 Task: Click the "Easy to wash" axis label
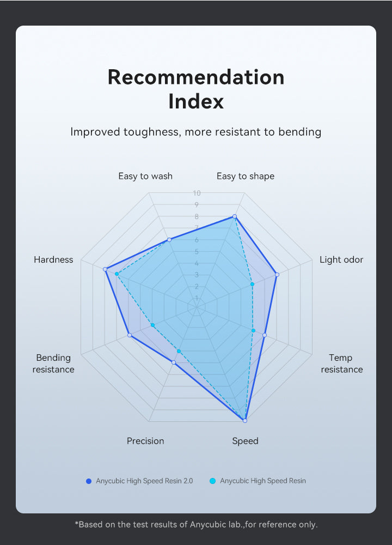click(145, 176)
